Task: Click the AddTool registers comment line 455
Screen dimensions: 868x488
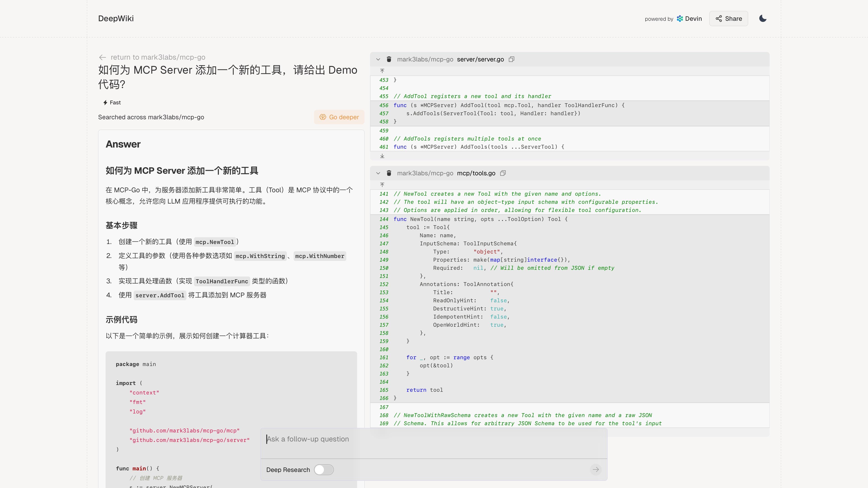Action: [472, 96]
